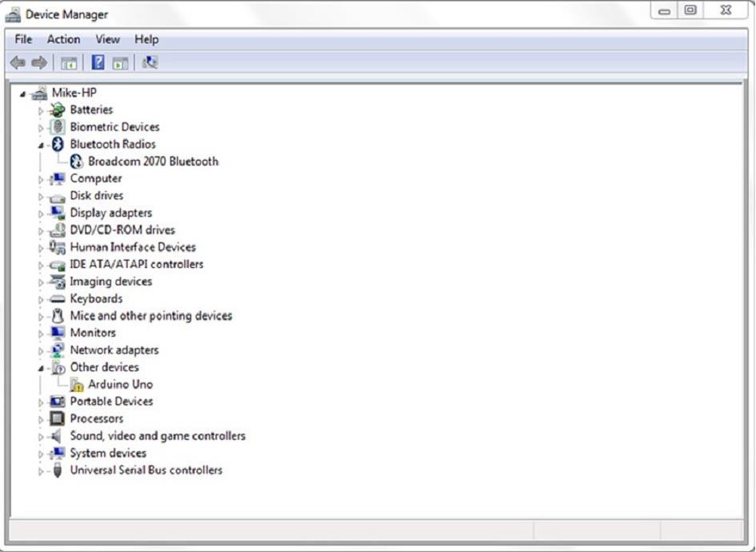Click the Bluetooth Radios icon

tap(58, 144)
